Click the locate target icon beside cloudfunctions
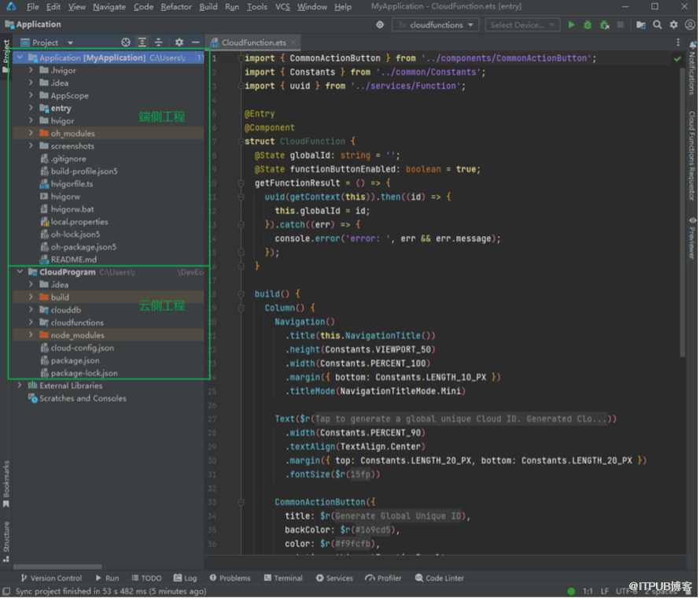 380,25
